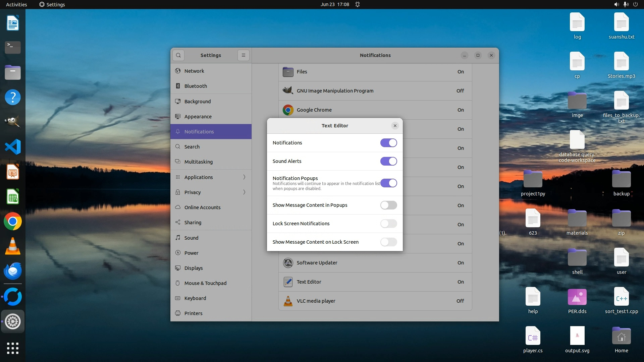The width and height of the screenshot is (644, 362).
Task: Open the Settings hamburger menu
Action: click(244, 55)
